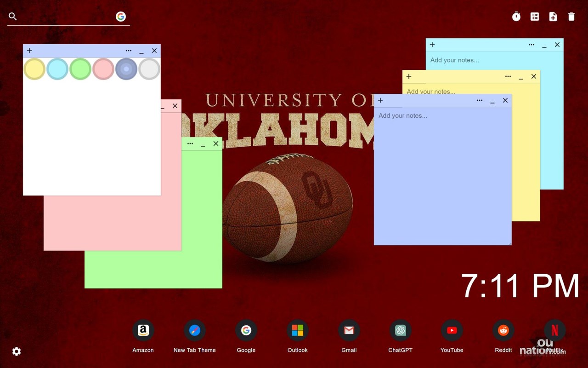
Task: Select the pink note color swatch
Action: pos(103,69)
